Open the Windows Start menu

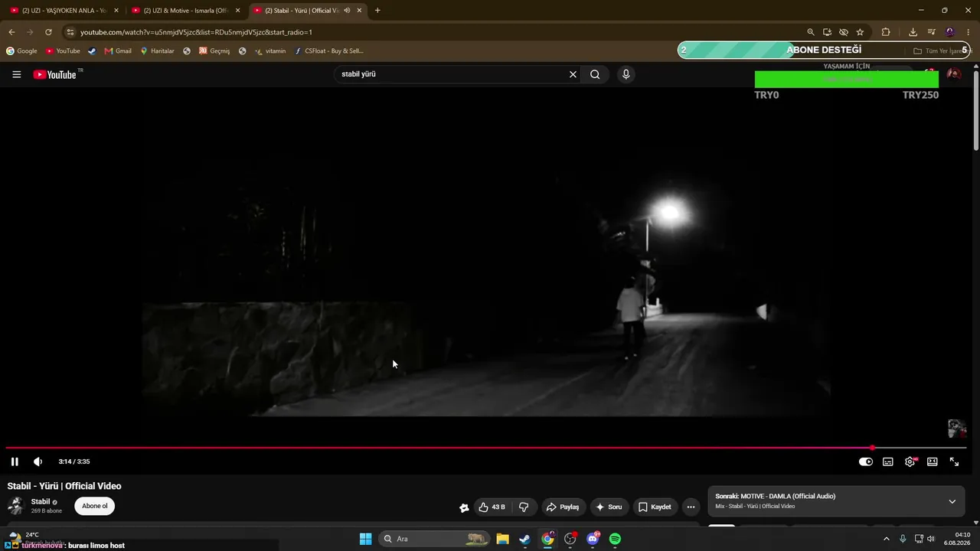tap(365, 539)
